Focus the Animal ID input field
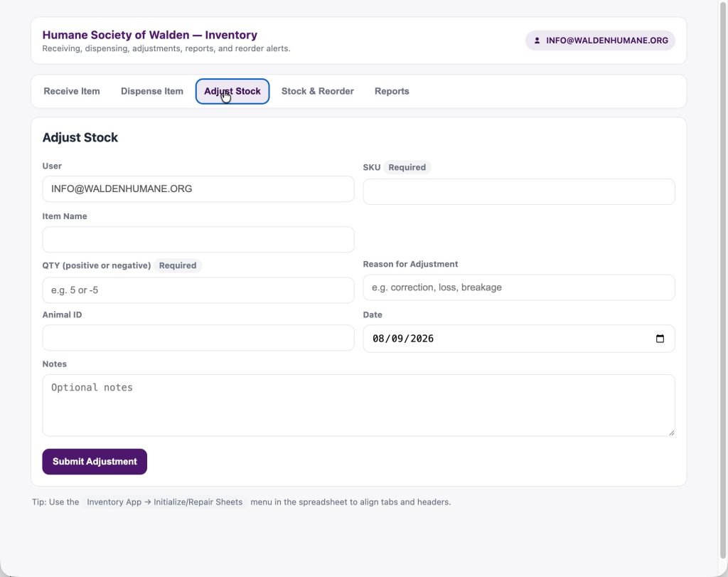This screenshot has height=577, width=728. click(198, 337)
